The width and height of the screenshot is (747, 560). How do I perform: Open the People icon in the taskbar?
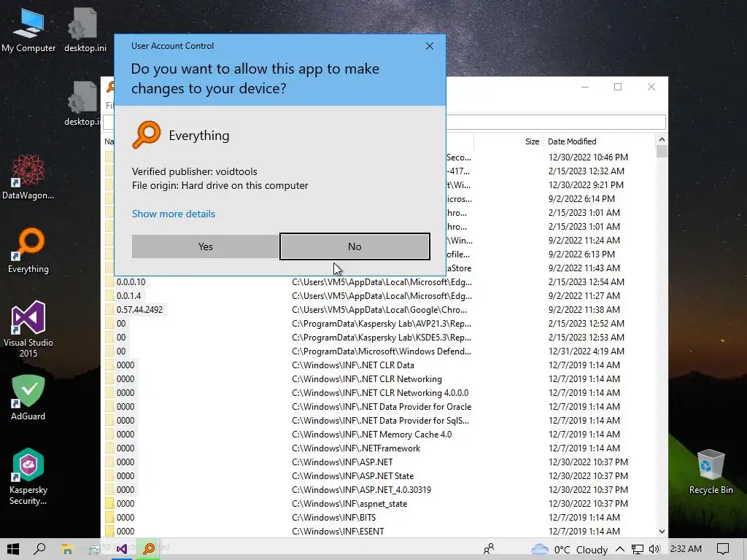pos(489,549)
